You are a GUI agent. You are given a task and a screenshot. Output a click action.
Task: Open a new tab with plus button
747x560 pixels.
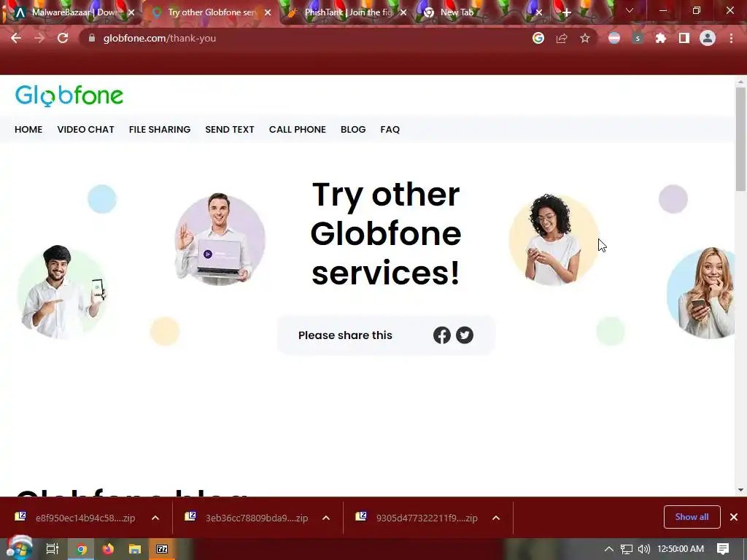[566, 13]
